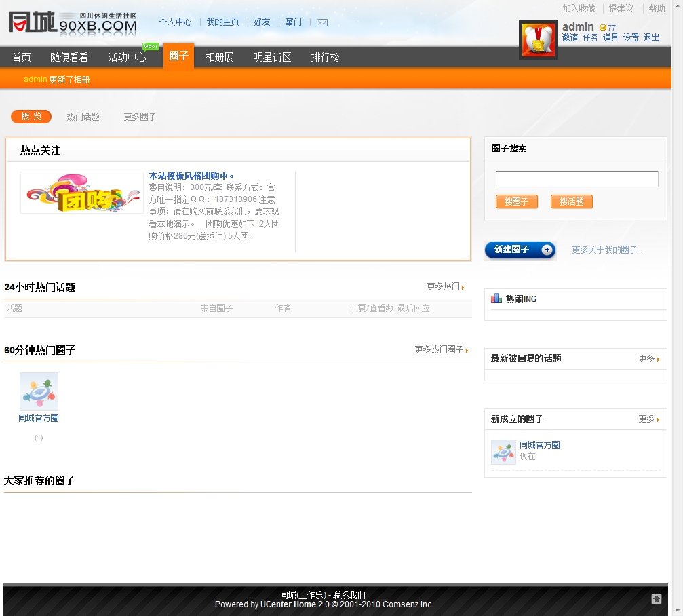Image resolution: width=683 pixels, height=616 pixels.
Task: Switch to 热门话题 tab
Action: pos(83,117)
